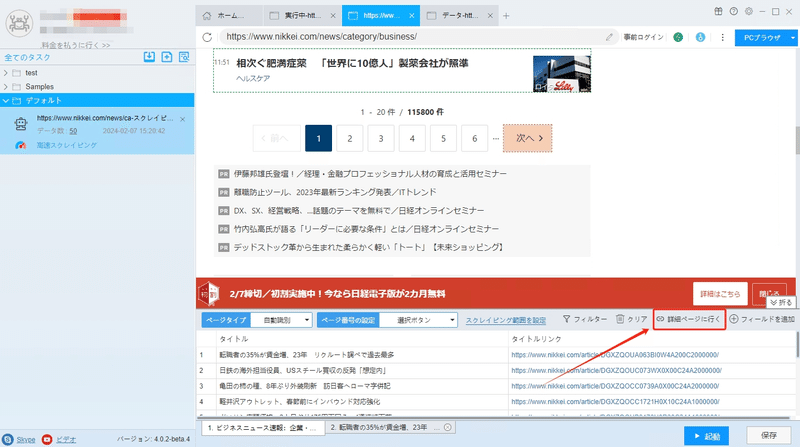Click フィールドを追加 to add a field
Screen dimensions: 800x447
762,319
